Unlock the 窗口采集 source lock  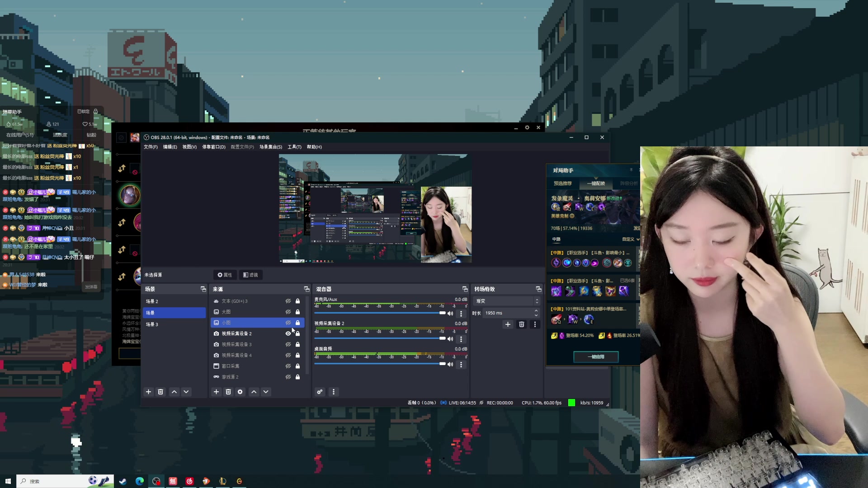[x=297, y=366]
